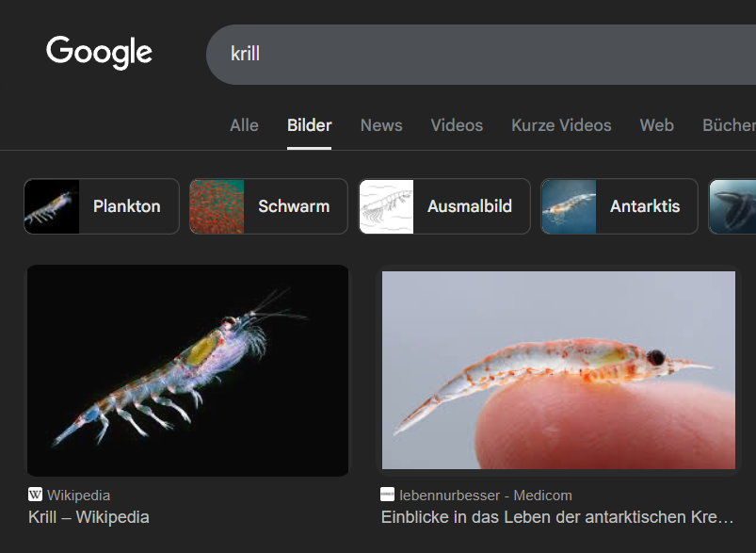Switch to the Alle tab

click(x=244, y=125)
